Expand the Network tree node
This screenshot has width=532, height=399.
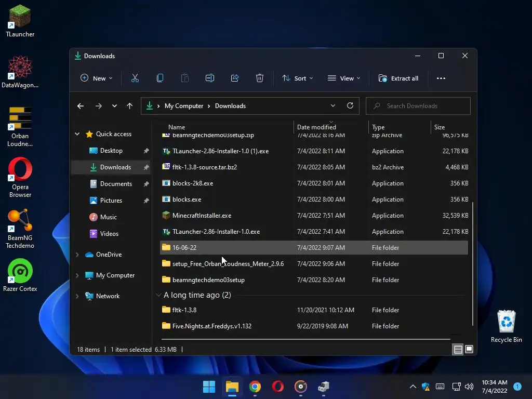pyautogui.click(x=77, y=296)
